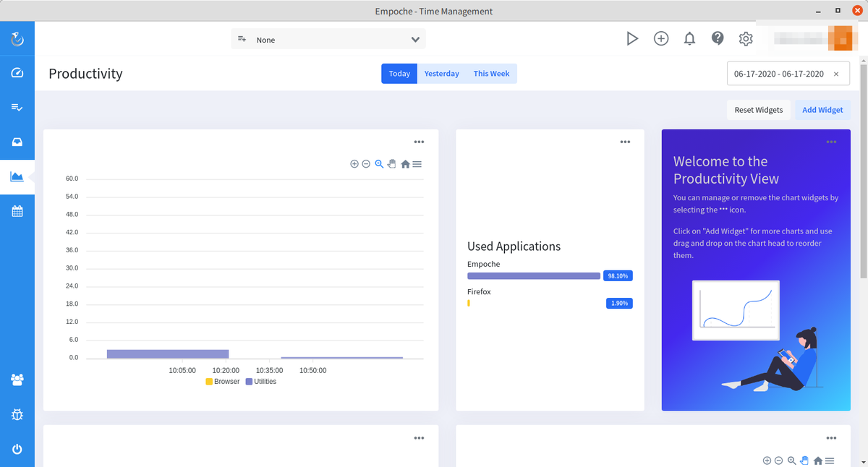
Task: Select the selection zoom magnifier on top chart
Action: click(x=379, y=164)
